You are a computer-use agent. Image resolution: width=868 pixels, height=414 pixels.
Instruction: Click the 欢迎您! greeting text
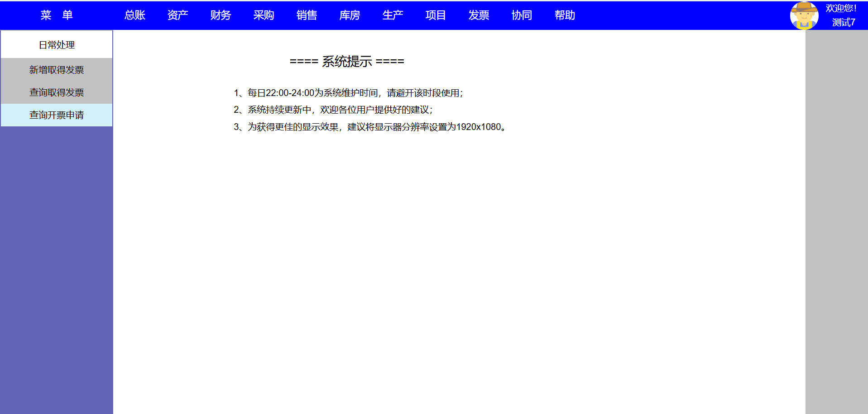tap(841, 8)
